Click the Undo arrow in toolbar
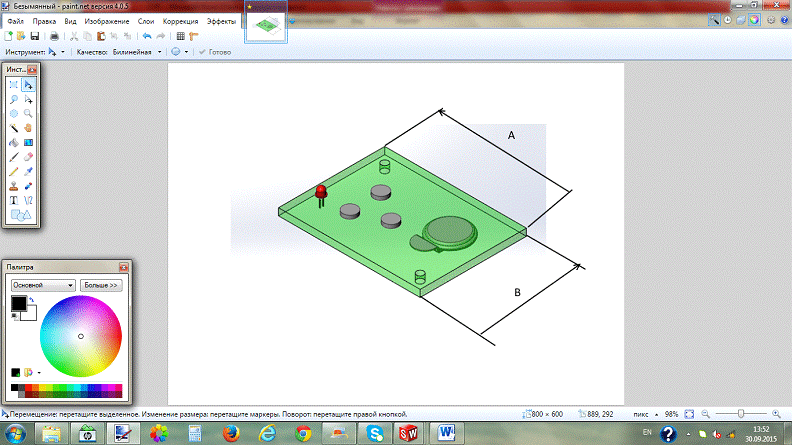The height and width of the screenshot is (445, 792). pyautogui.click(x=146, y=36)
